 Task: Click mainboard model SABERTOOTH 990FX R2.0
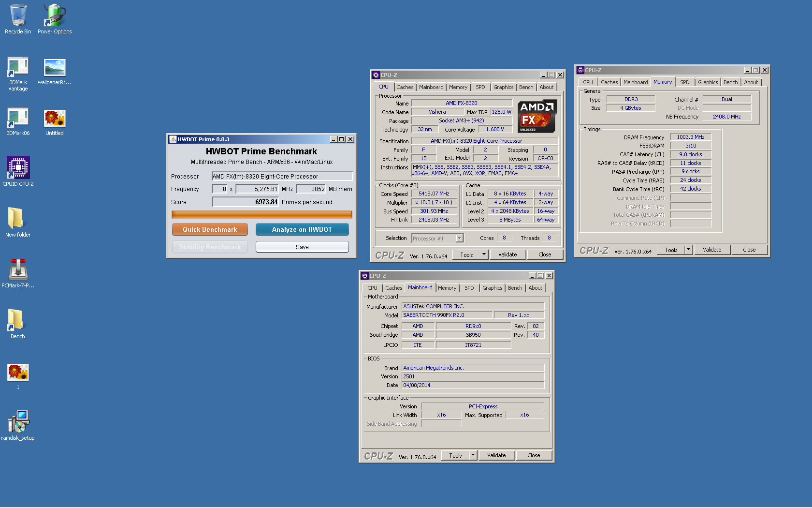[447, 315]
